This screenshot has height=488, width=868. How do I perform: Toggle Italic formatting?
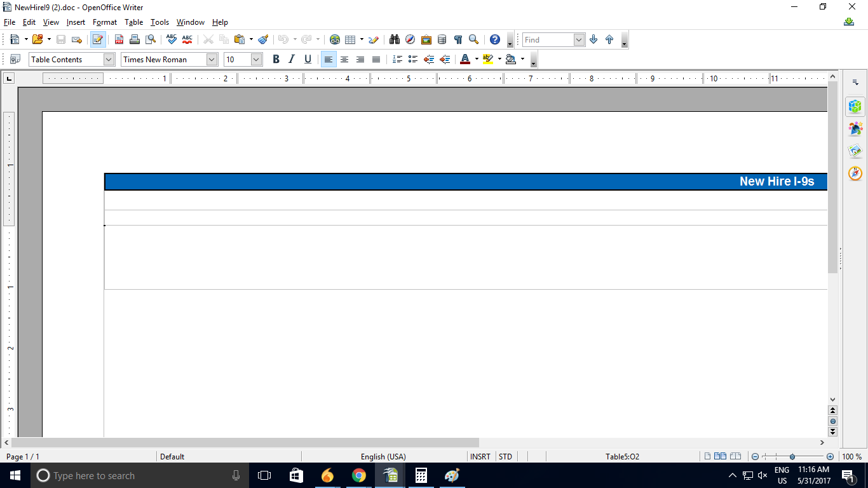pyautogui.click(x=292, y=59)
